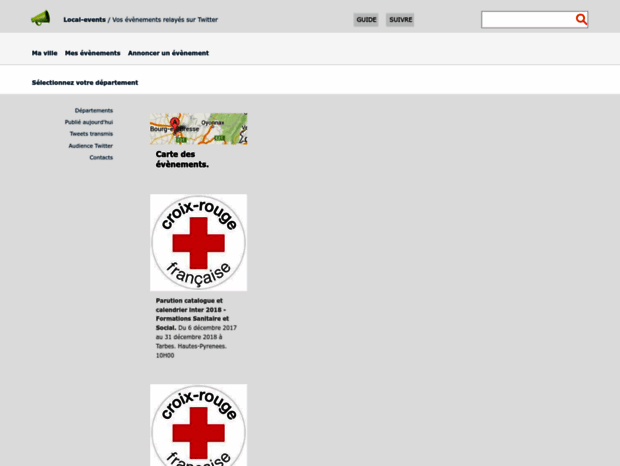
Task: Click the first Croix-Rouge française logo image
Action: pos(198,242)
